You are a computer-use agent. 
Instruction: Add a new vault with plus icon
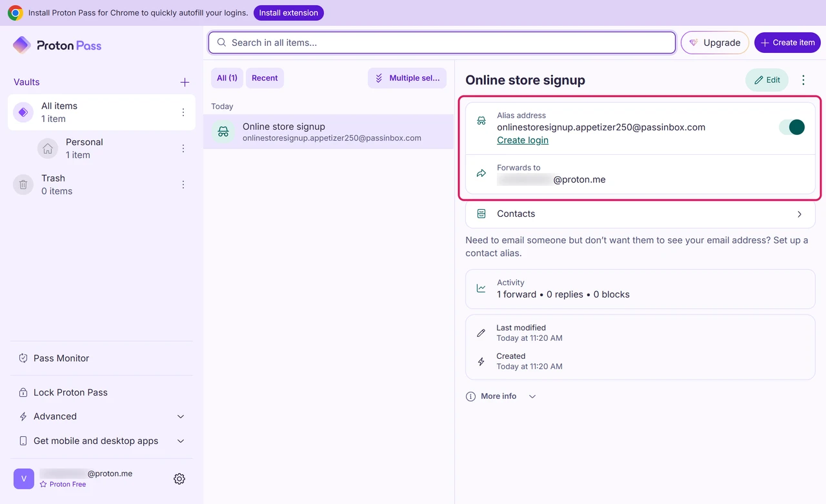185,82
